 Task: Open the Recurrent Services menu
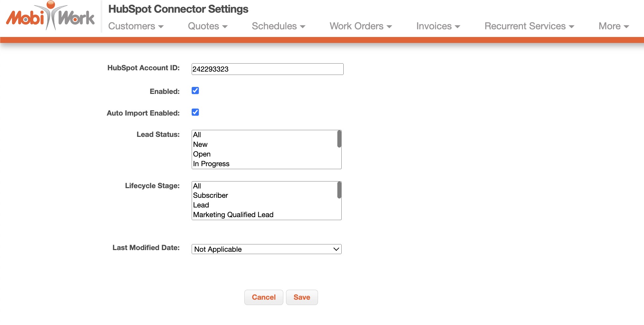529,26
